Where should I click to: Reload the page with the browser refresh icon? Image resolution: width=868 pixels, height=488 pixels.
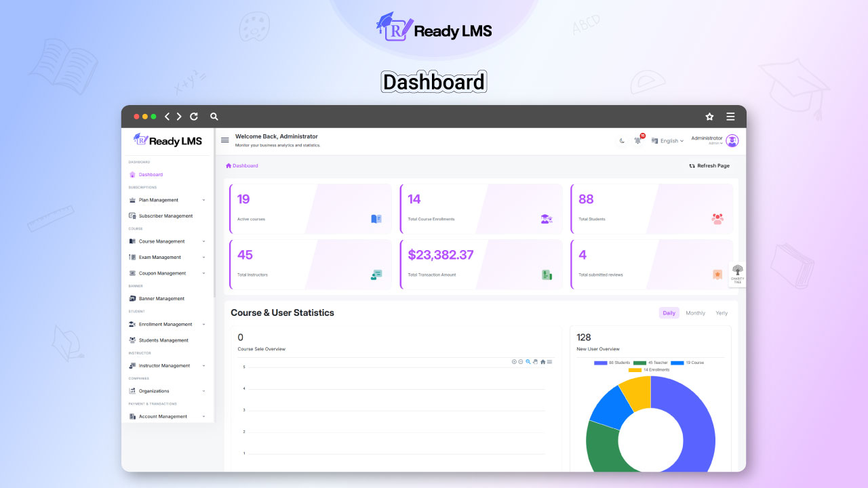pyautogui.click(x=194, y=117)
